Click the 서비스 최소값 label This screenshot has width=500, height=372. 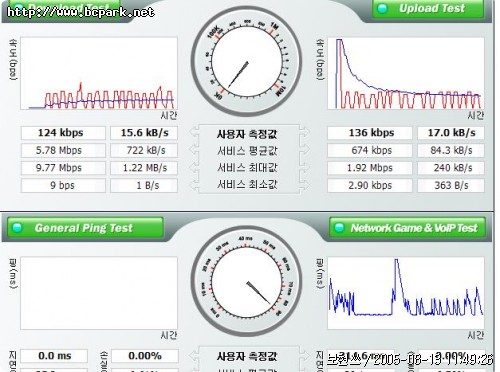[247, 184]
